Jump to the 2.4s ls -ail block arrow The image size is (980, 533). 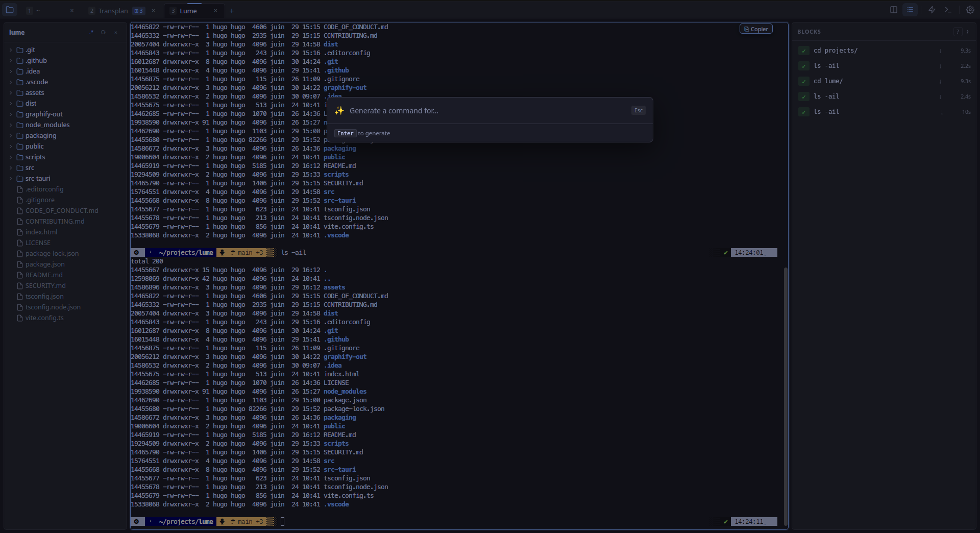940,96
